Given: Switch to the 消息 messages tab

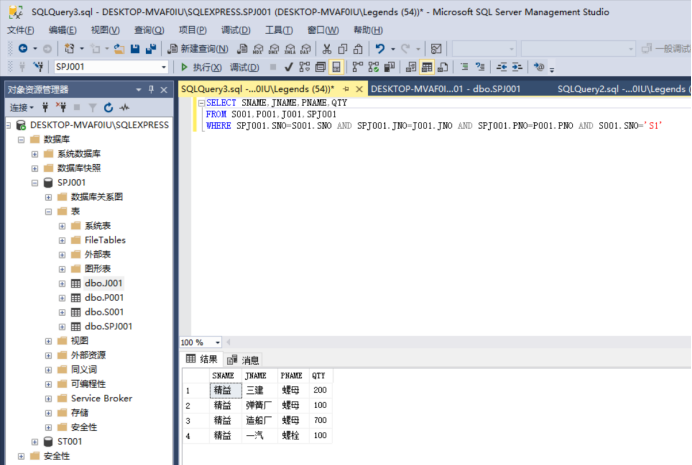Looking at the screenshot, I should point(243,360).
